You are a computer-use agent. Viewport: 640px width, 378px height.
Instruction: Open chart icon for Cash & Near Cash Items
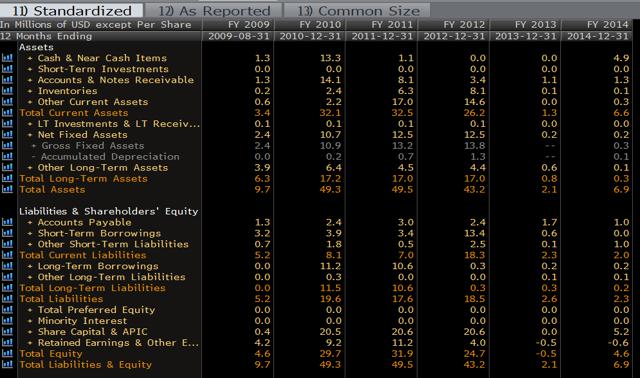[x=7, y=58]
